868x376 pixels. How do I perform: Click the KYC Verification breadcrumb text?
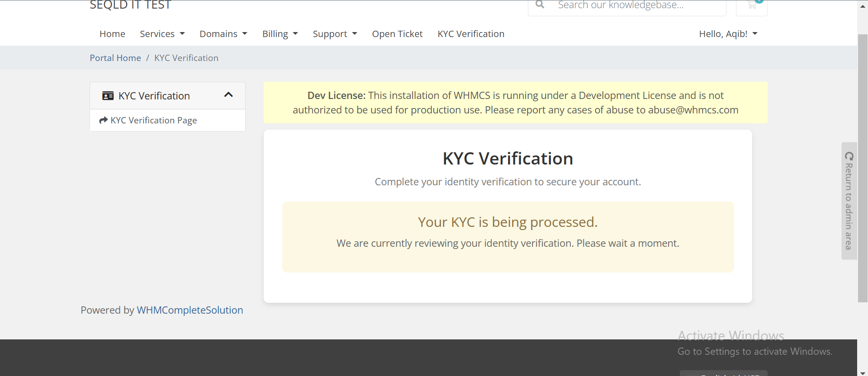186,58
